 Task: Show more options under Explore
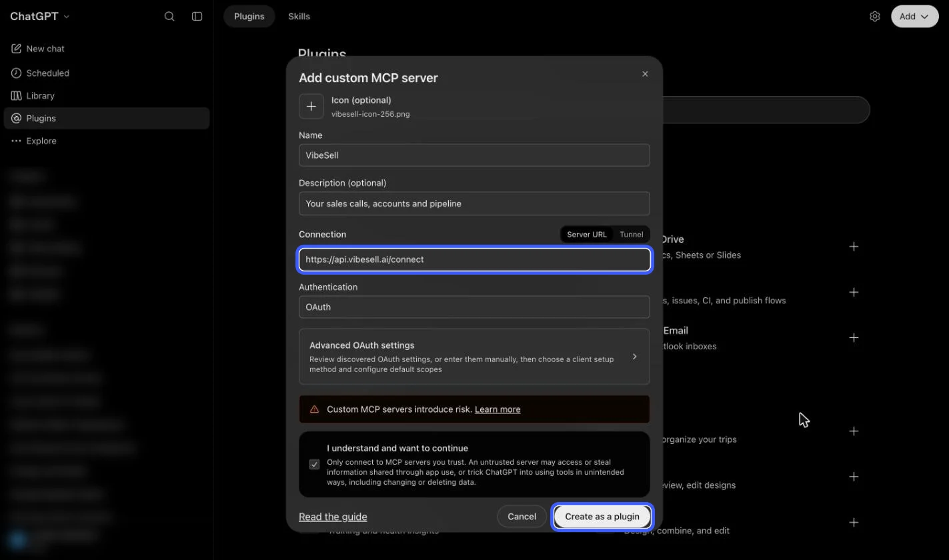click(107, 141)
